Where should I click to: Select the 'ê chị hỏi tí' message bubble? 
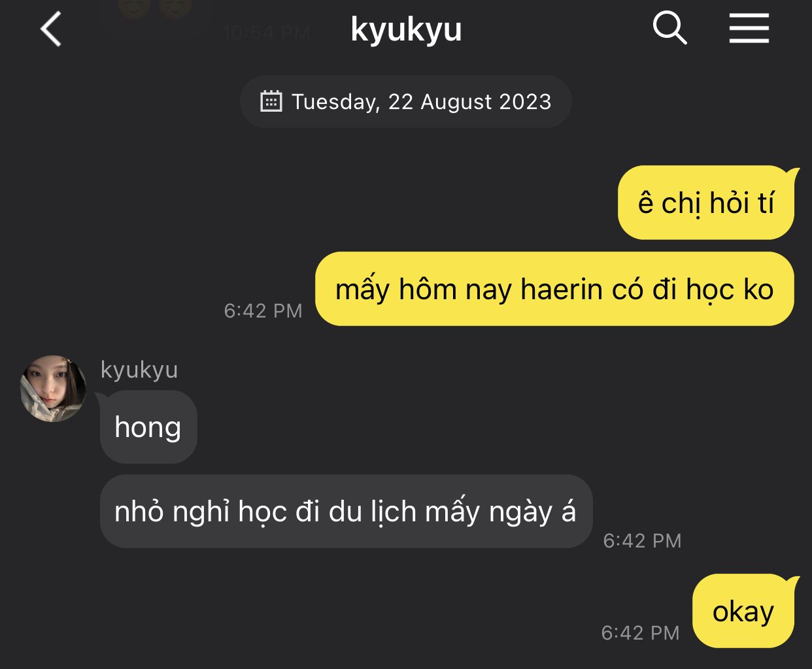tap(706, 203)
